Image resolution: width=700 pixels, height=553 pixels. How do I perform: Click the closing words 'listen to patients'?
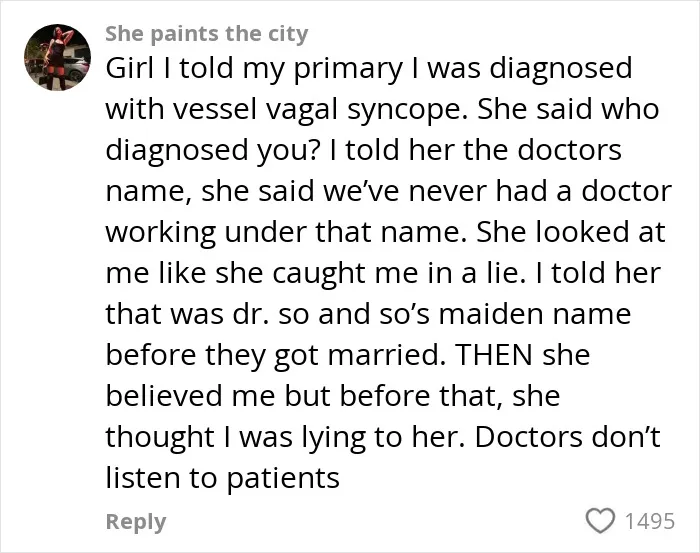click(x=222, y=478)
